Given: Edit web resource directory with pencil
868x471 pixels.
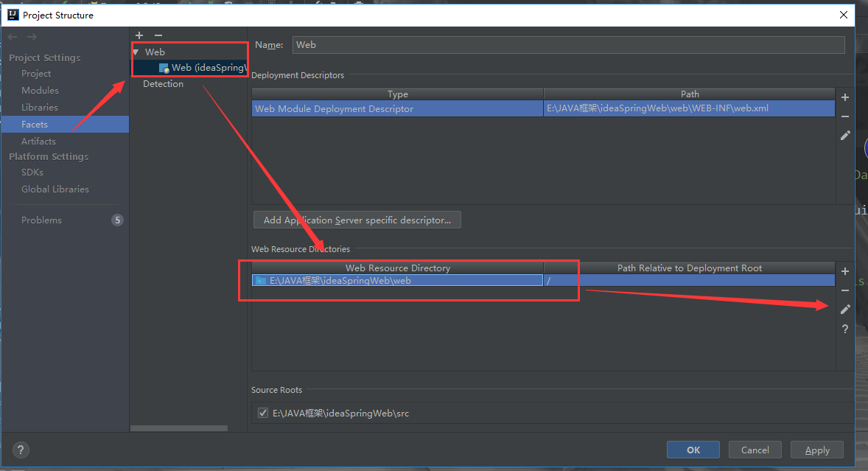Looking at the screenshot, I should [844, 310].
